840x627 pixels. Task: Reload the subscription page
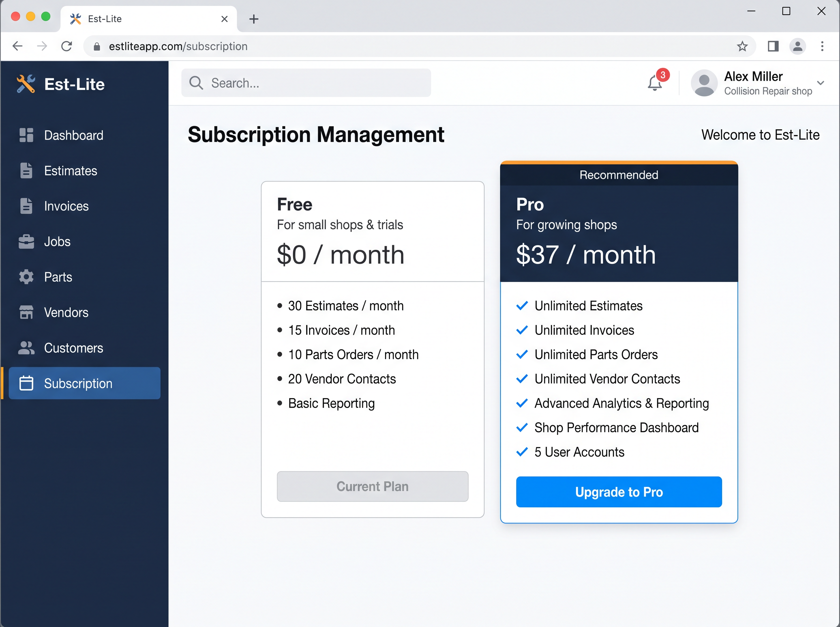[67, 46]
